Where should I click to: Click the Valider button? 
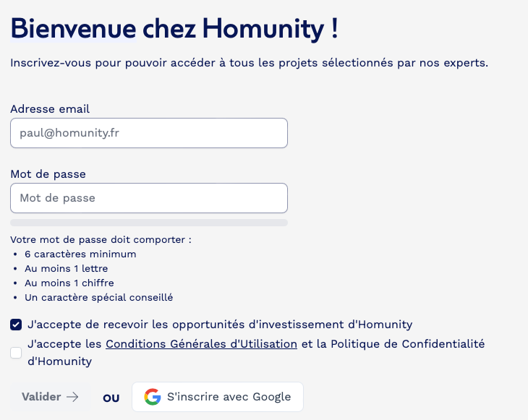[x=51, y=397]
